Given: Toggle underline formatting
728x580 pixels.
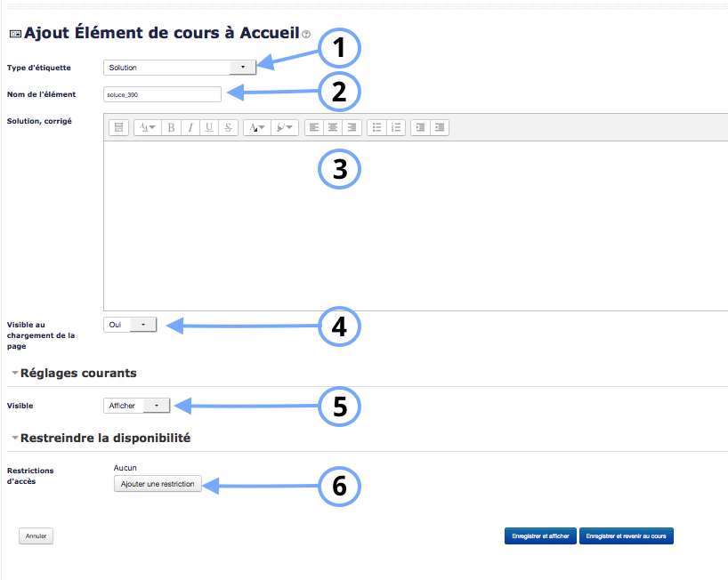Looking at the screenshot, I should tap(210, 128).
